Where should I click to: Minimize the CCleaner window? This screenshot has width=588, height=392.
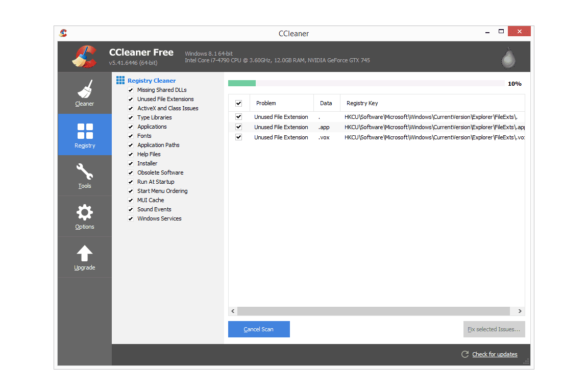[487, 32]
